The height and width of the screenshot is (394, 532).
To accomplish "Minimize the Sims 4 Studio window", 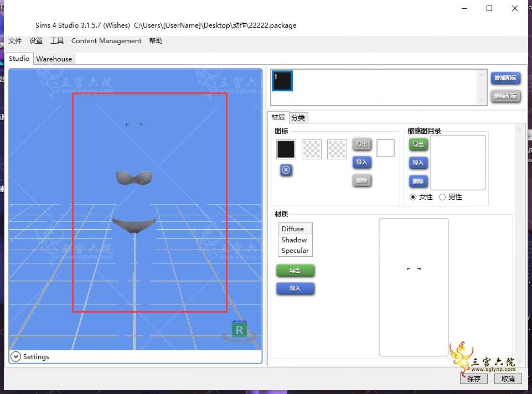I will coord(464,8).
